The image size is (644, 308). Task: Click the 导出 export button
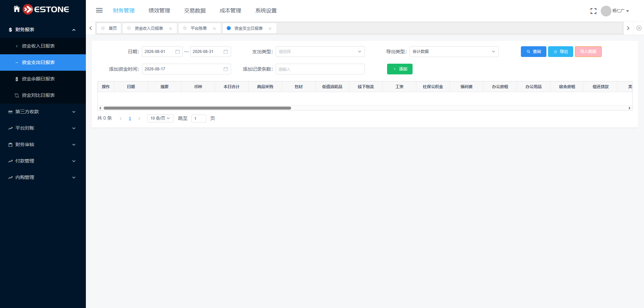click(x=561, y=52)
